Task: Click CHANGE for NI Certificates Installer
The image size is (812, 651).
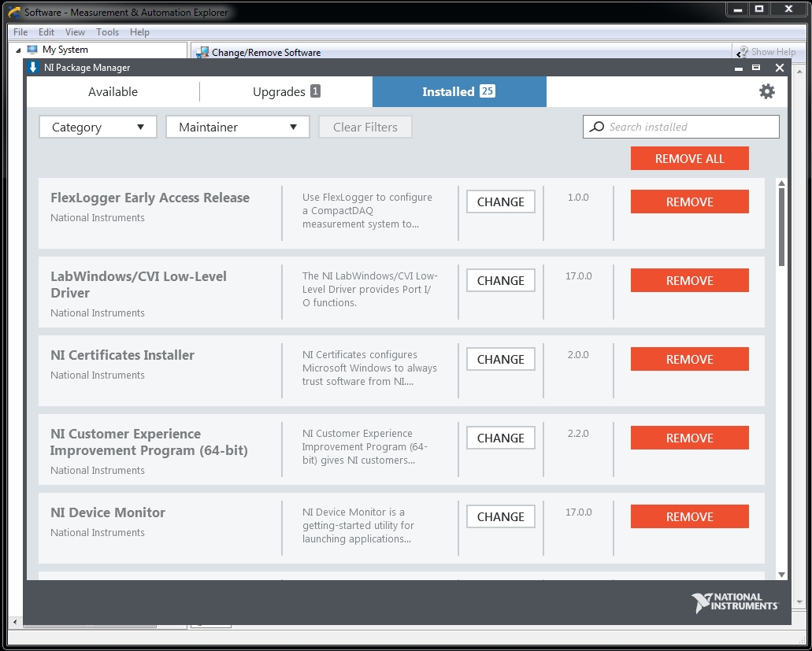Action: (501, 359)
